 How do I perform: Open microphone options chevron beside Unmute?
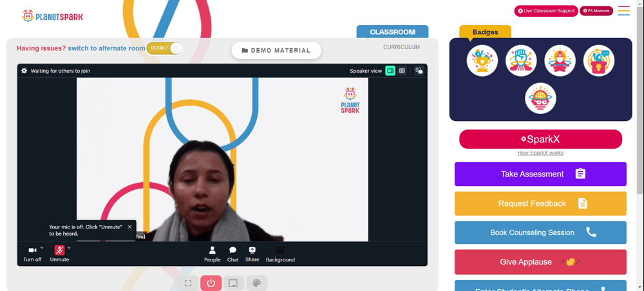69,247
